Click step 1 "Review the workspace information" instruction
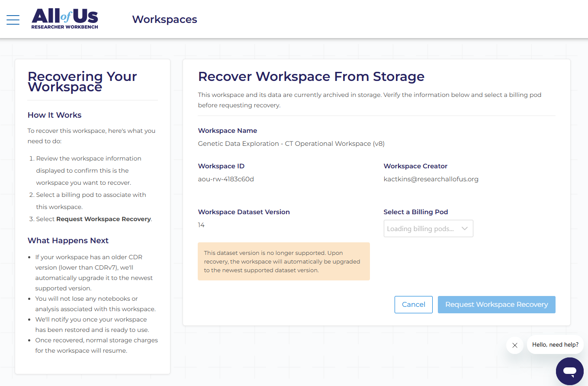This screenshot has height=386, width=588. (89, 170)
